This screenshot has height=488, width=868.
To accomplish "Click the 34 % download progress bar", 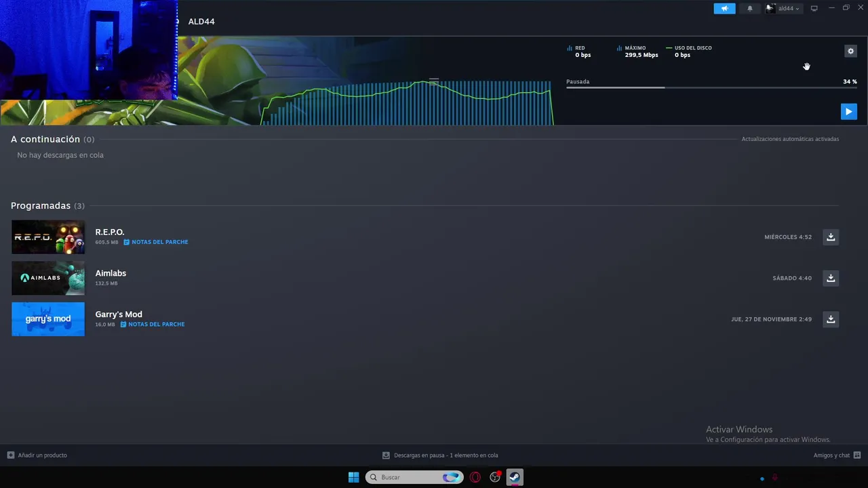I will coord(711,87).
